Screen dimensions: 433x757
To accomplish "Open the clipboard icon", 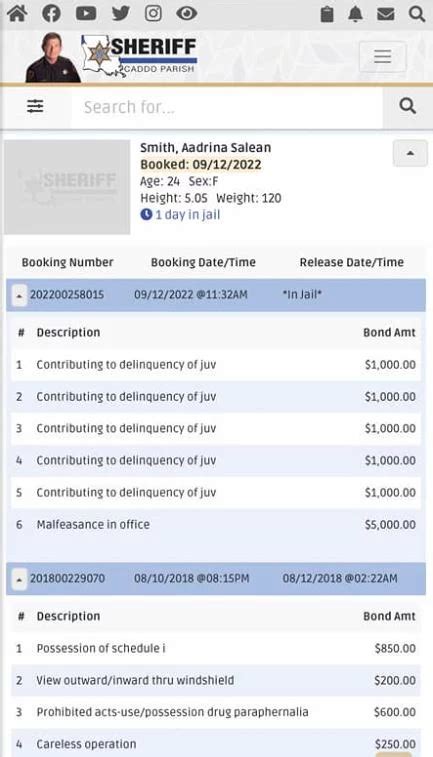I will click(327, 14).
